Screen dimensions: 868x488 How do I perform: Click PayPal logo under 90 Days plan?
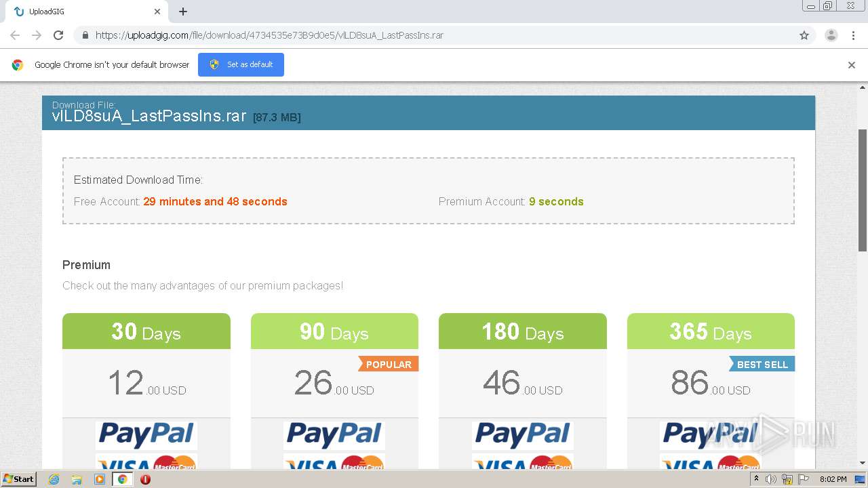334,435
